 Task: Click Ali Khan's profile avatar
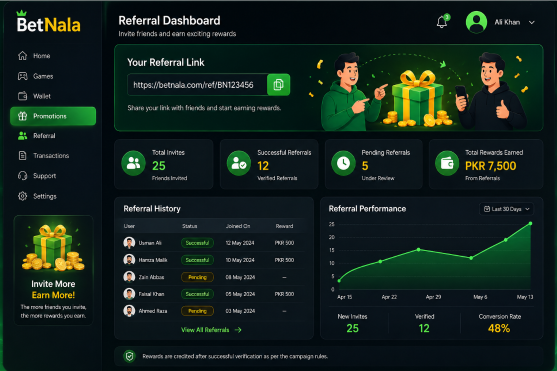click(476, 22)
